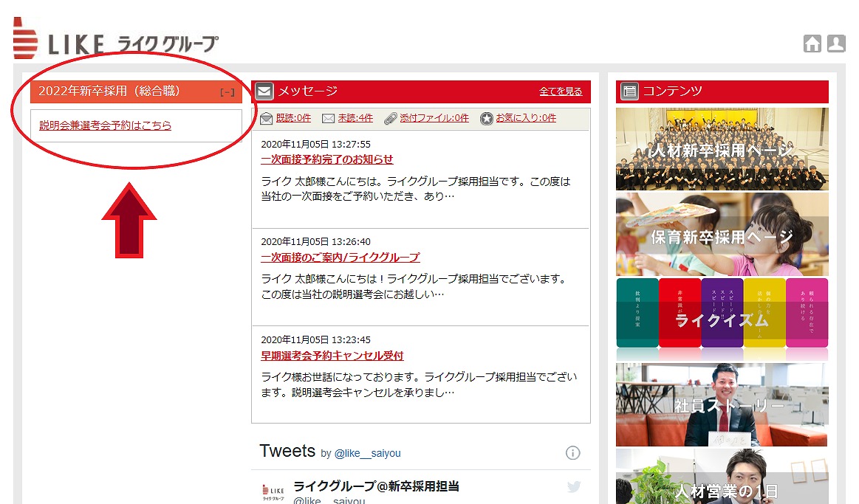Open ライクイズム banner
This screenshot has height=504, width=859.
click(722, 319)
